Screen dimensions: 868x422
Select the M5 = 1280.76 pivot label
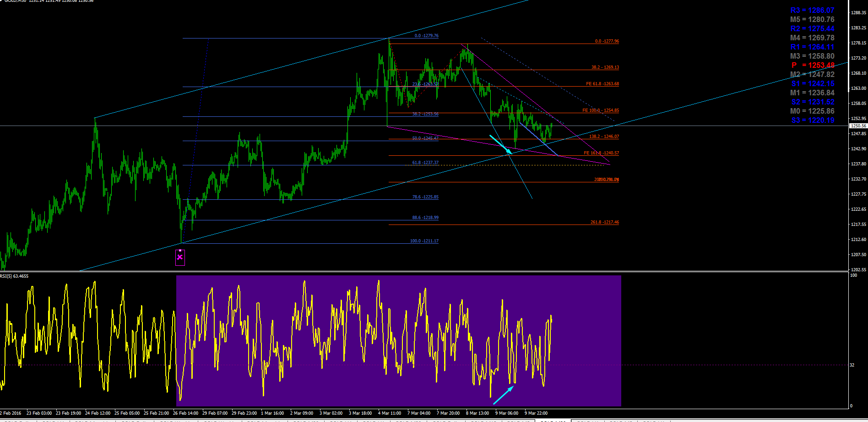pos(812,19)
